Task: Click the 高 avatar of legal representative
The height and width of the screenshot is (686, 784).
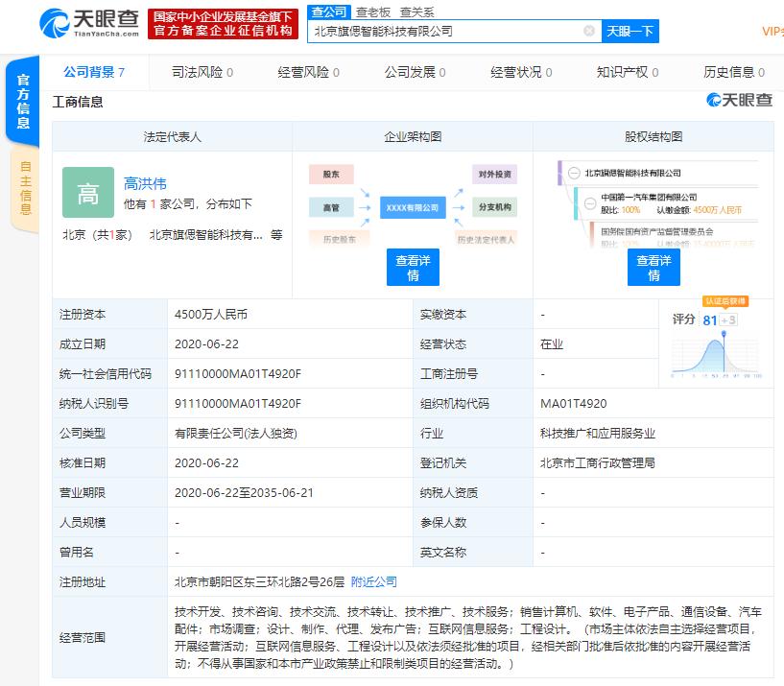Action: pyautogui.click(x=87, y=193)
